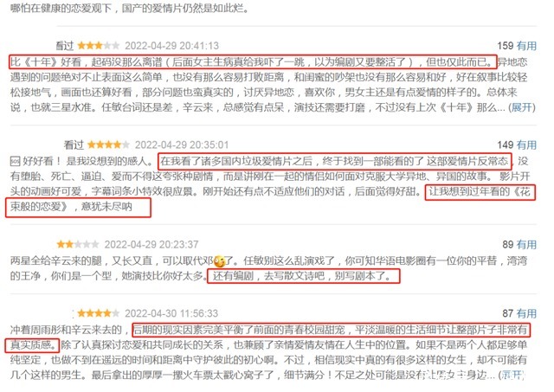Screen dimensions: 554x392
Task: Click the four-star rating dated 2022-04-30
Action: tap(99, 313)
